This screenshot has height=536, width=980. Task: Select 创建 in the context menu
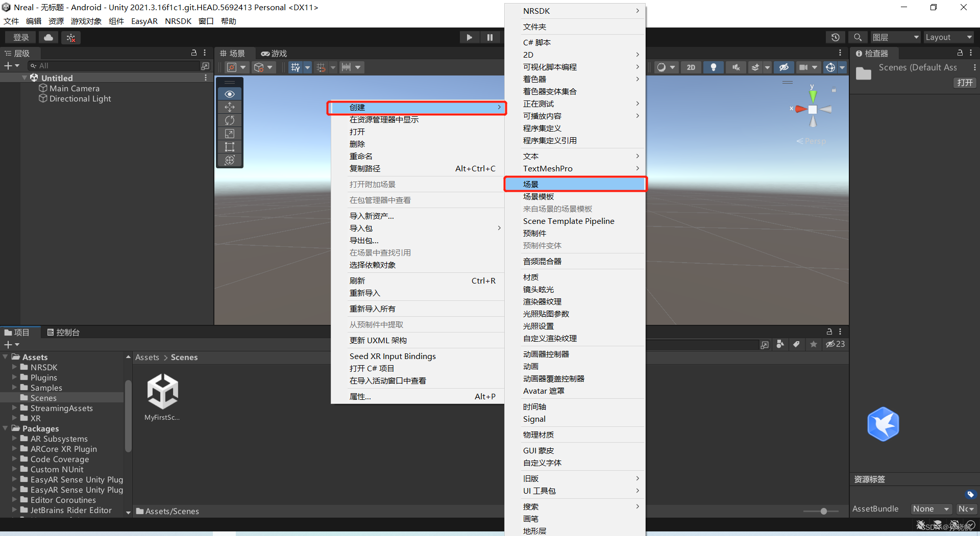point(417,108)
